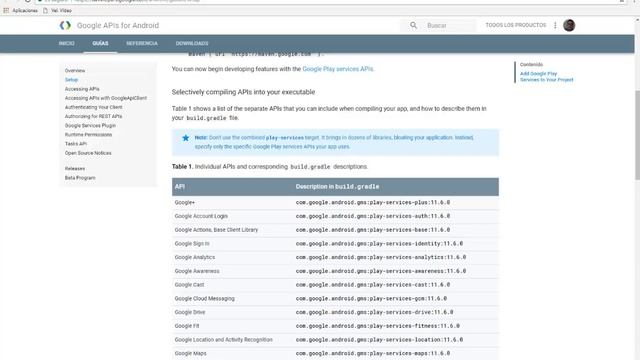Screen dimensions: 640x360
Task: Open Accessing APIs sidebar link
Action: coord(82,89)
